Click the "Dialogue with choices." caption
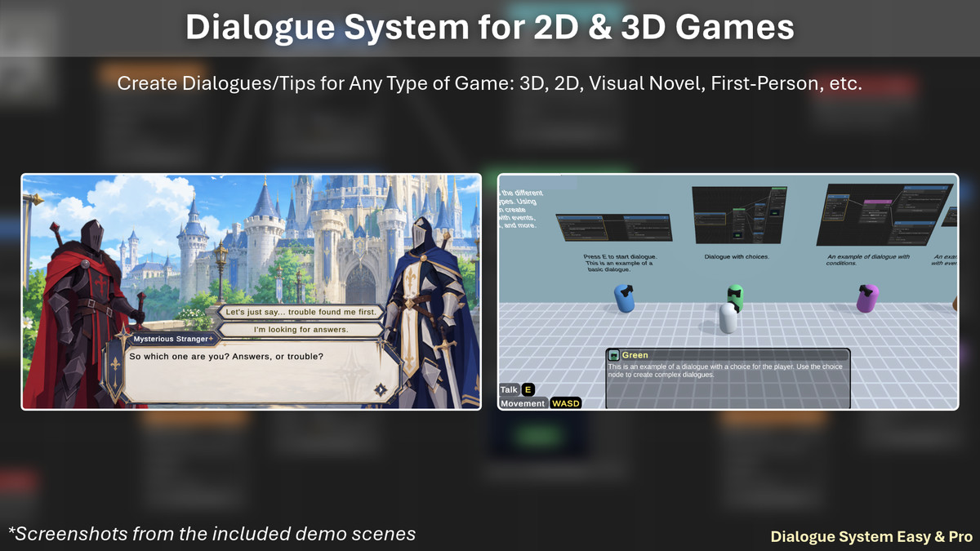 tap(737, 256)
